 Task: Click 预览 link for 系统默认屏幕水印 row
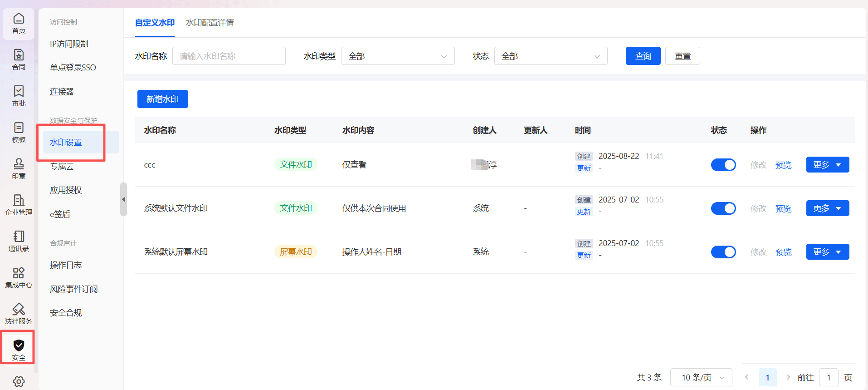(x=783, y=252)
